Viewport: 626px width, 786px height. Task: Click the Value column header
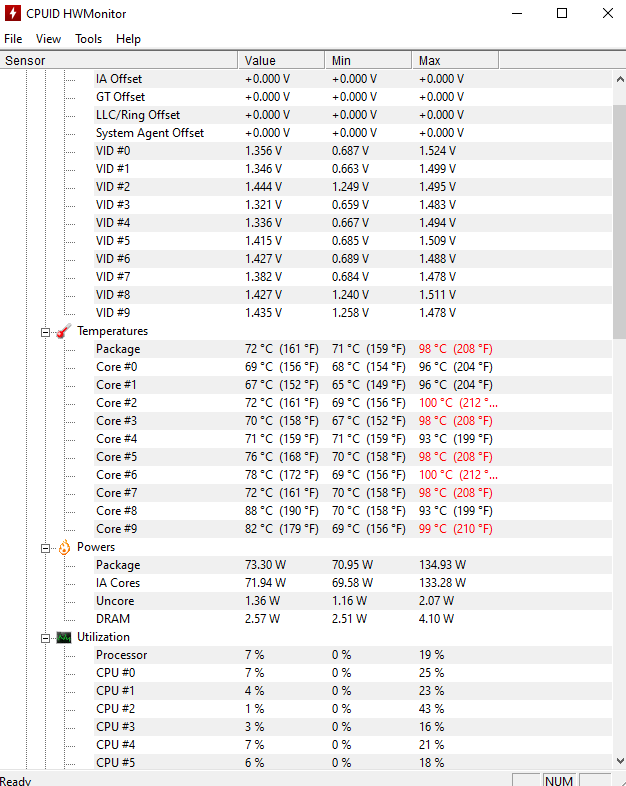(281, 60)
